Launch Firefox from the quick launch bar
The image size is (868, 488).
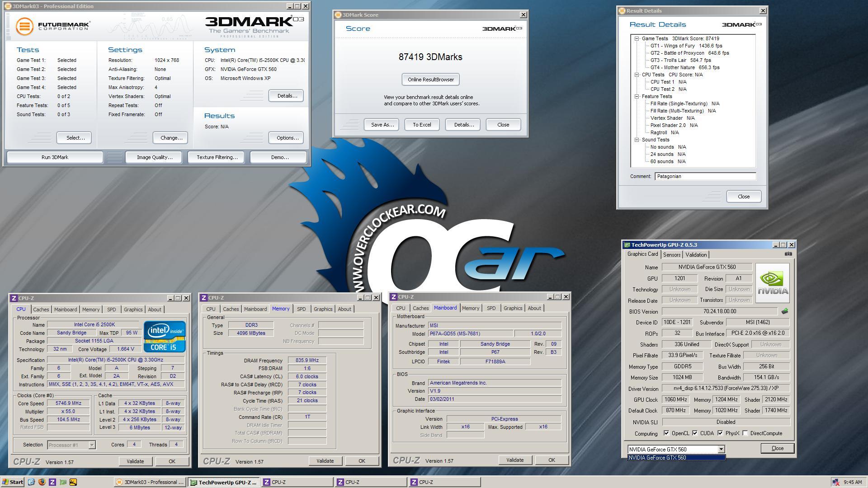point(42,482)
